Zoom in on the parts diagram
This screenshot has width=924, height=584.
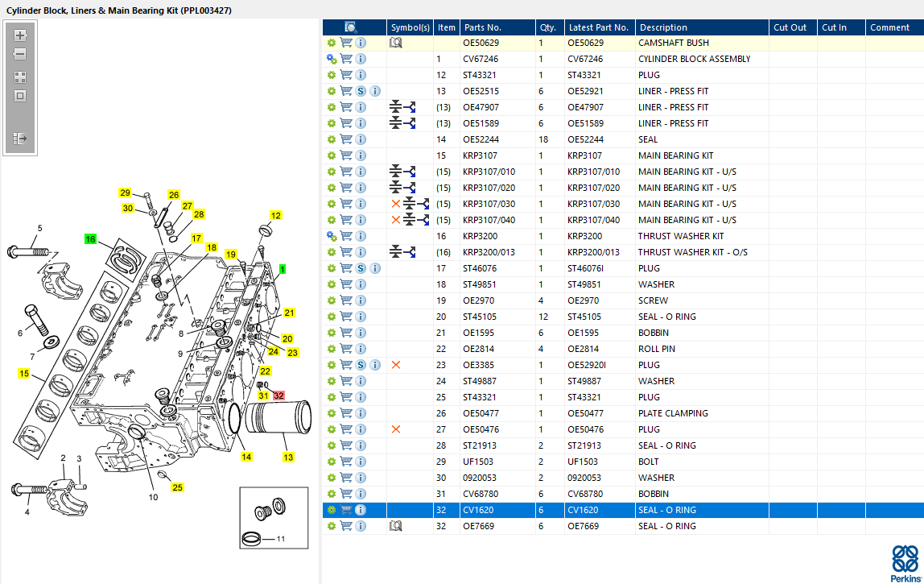20,35
